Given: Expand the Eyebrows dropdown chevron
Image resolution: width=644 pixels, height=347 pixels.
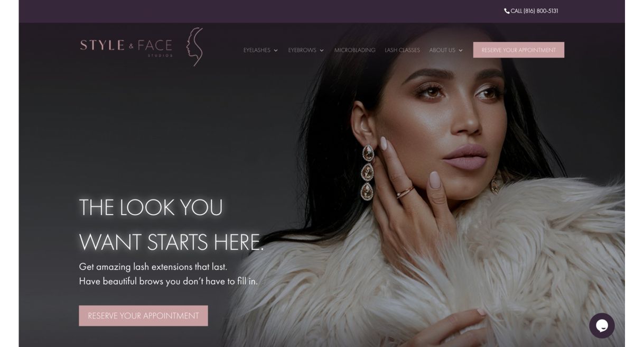Looking at the screenshot, I should pos(322,51).
